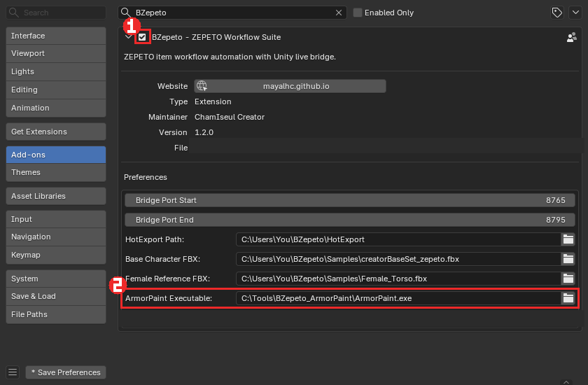Open the Asset Libraries section
588x385 pixels.
click(x=56, y=196)
